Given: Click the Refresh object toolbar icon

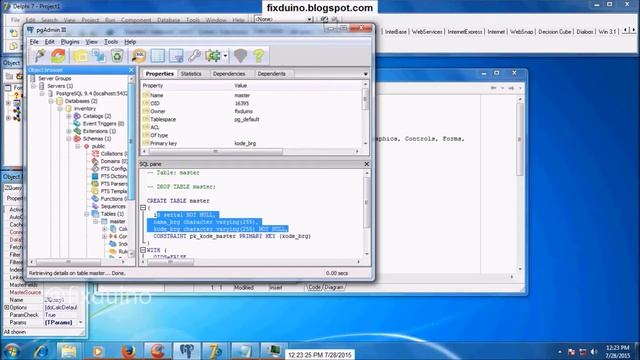Looking at the screenshot, I should coord(58,56).
